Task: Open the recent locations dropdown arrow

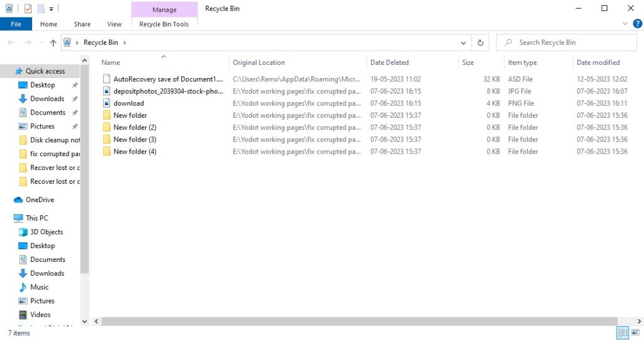Action: [x=41, y=42]
